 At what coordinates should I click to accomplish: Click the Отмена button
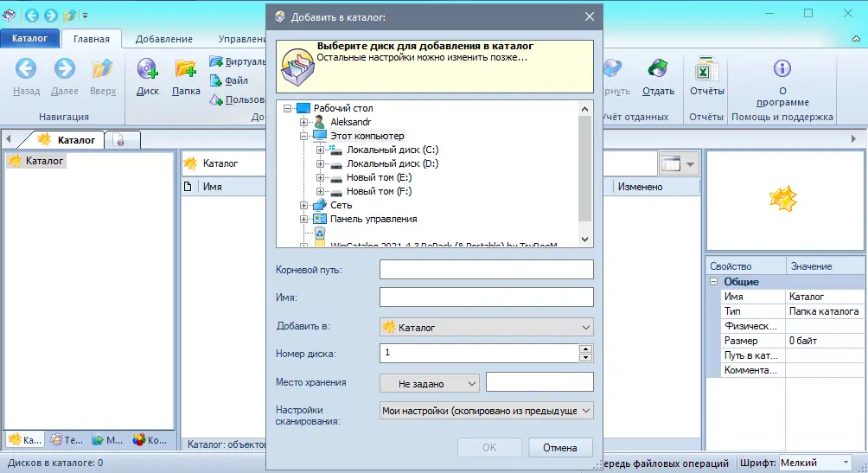click(559, 448)
